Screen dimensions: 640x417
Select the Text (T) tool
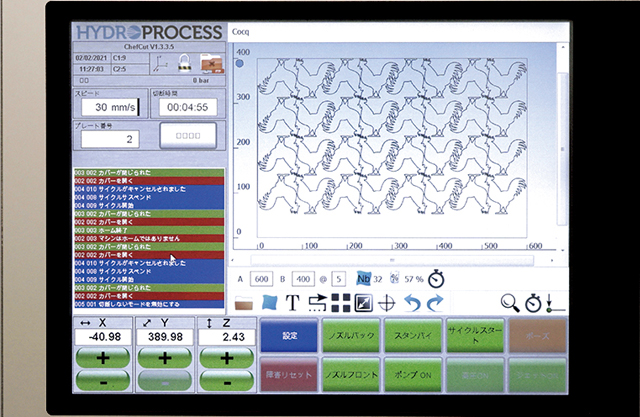click(293, 302)
